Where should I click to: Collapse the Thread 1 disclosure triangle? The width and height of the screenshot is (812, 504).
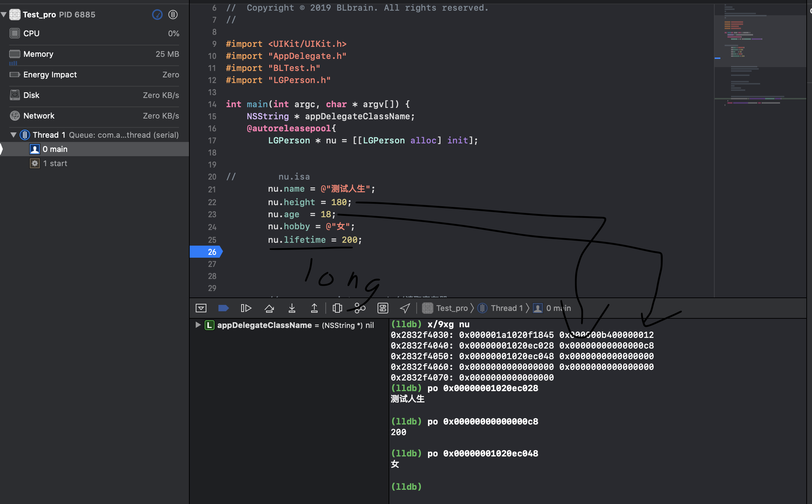[13, 135]
